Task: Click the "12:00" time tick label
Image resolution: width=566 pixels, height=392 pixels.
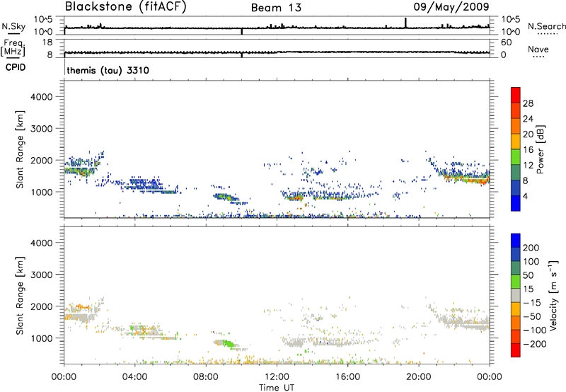Action: pyautogui.click(x=277, y=377)
